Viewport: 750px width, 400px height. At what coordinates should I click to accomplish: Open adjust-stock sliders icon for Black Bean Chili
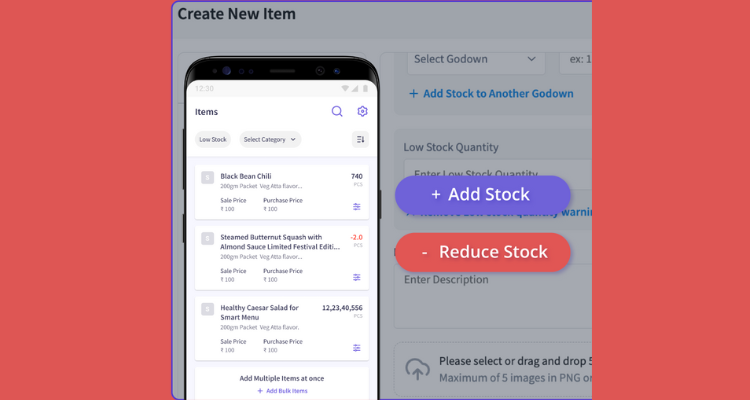coord(357,207)
